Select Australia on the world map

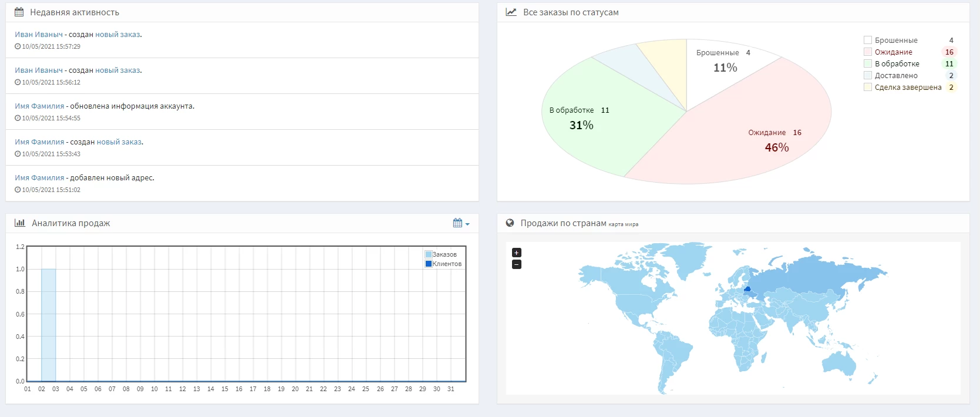pos(838,362)
